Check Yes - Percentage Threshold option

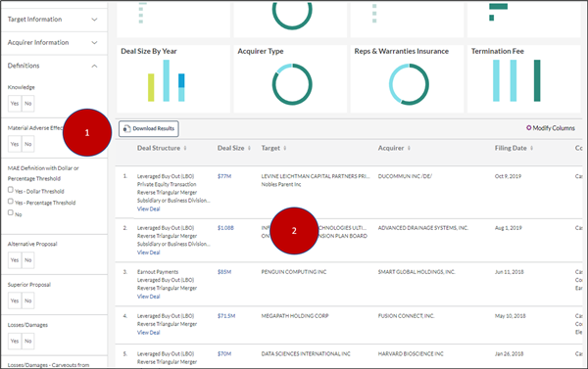(11, 202)
